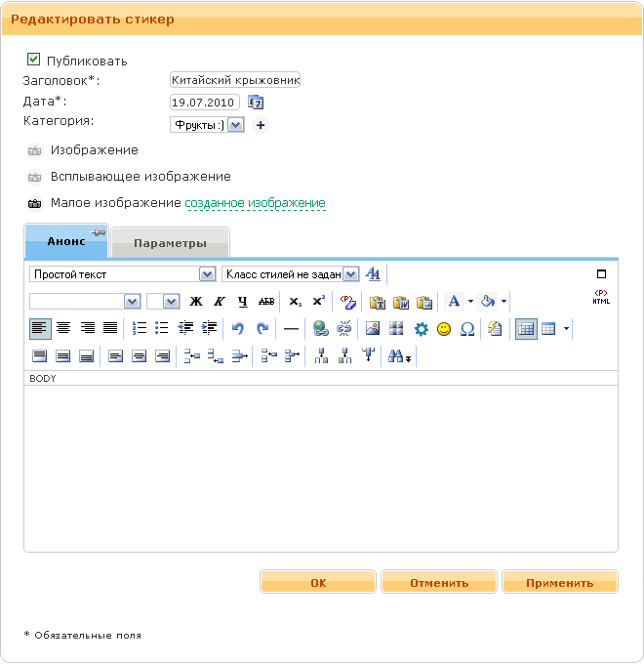Toggle the table borders display button
Screen dimensions: 644x664
click(x=525, y=329)
